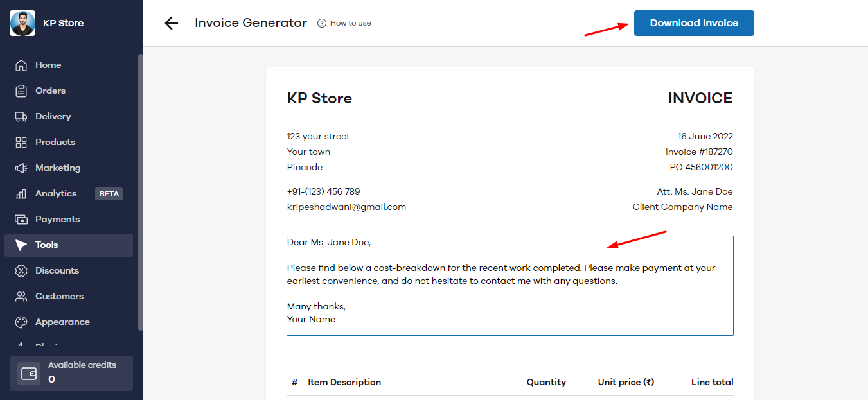Select the Discounts percent badge icon

point(21,271)
